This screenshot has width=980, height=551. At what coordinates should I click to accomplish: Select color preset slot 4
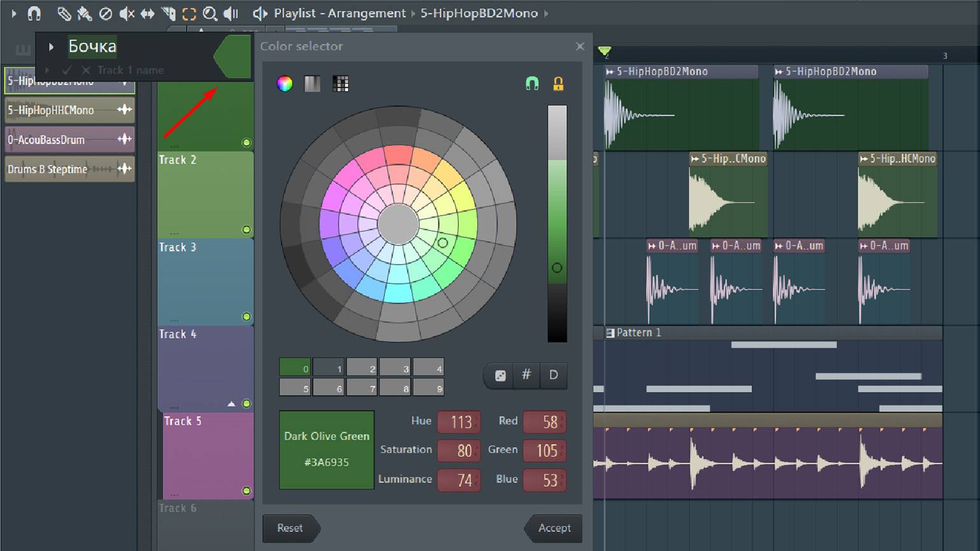pos(428,367)
